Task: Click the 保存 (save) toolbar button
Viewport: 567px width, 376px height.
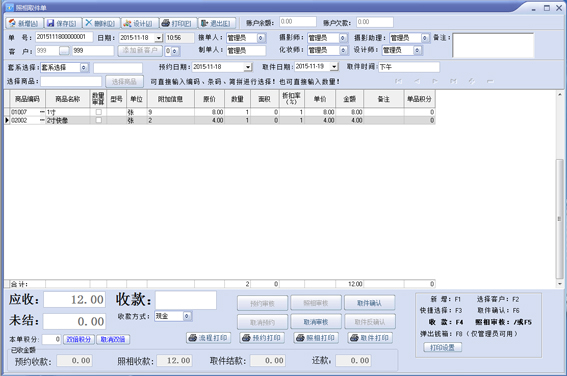Action: coord(63,23)
